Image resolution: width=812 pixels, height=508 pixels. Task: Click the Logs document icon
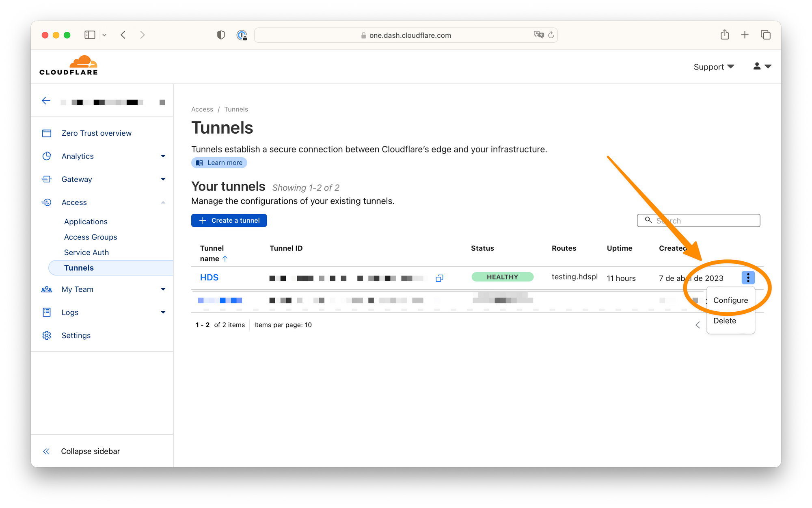tap(47, 312)
